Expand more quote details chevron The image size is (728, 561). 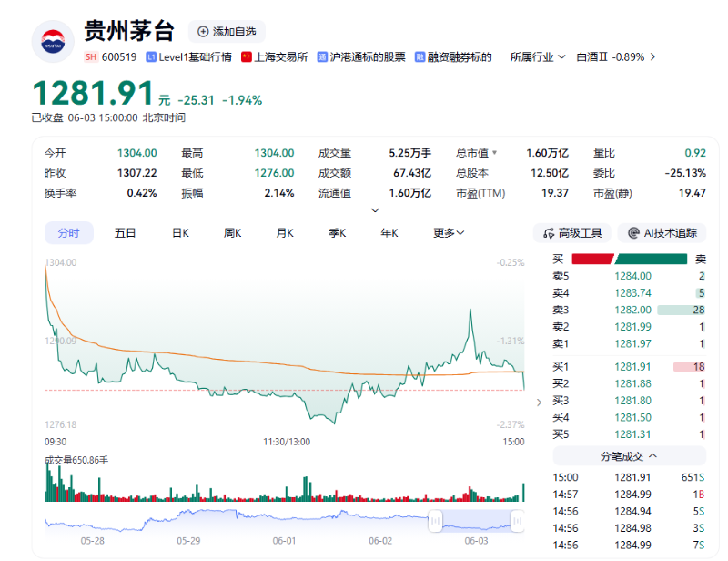tap(375, 210)
